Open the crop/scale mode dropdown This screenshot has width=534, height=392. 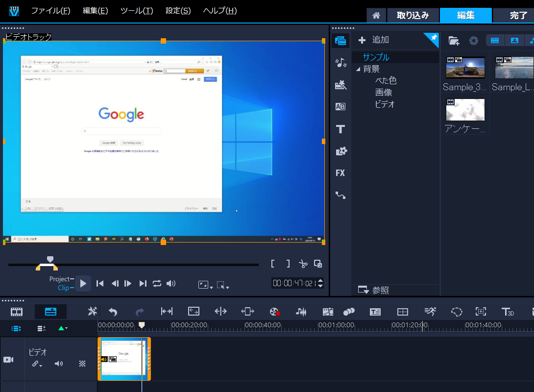(x=223, y=285)
